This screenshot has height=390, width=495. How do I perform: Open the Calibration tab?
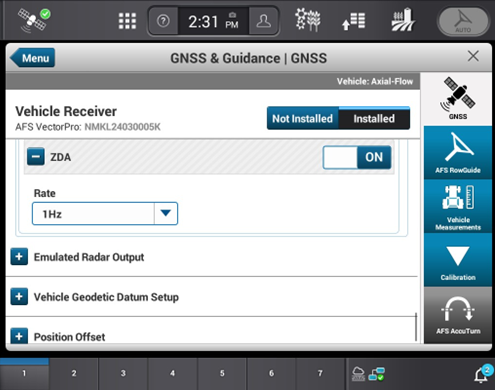coord(458,260)
